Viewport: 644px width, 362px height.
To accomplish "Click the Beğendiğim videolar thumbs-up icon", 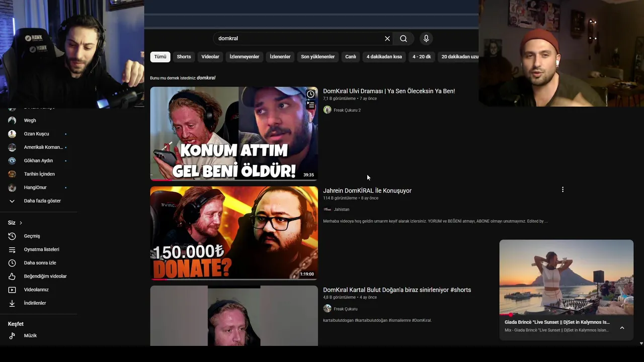I will point(12,277).
